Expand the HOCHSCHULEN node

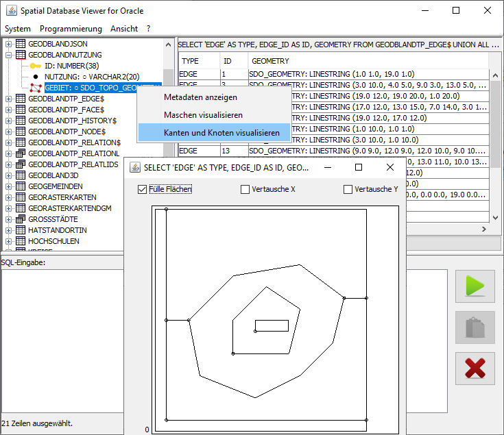pyautogui.click(x=9, y=241)
